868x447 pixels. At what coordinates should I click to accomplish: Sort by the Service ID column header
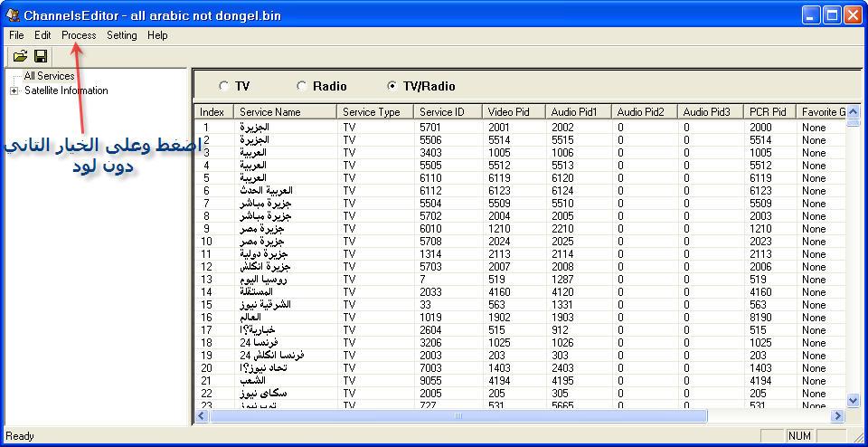click(x=448, y=112)
